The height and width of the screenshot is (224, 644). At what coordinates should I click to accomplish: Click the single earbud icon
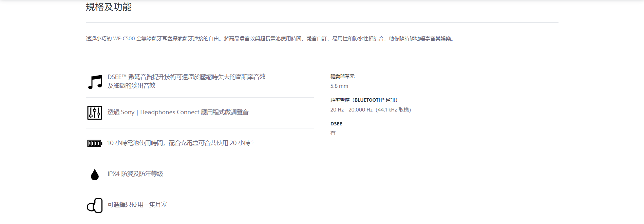(x=95, y=205)
